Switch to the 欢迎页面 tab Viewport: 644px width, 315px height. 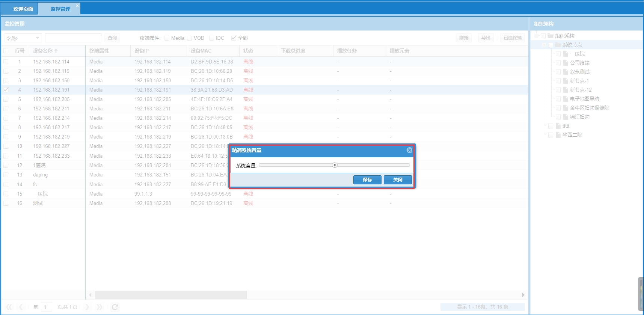click(23, 9)
